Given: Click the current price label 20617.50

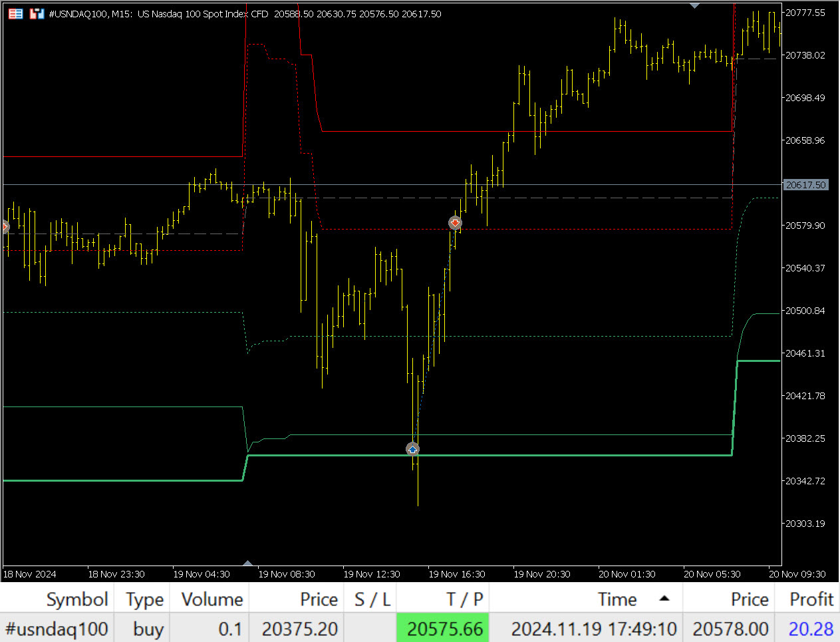Looking at the screenshot, I should [x=805, y=185].
